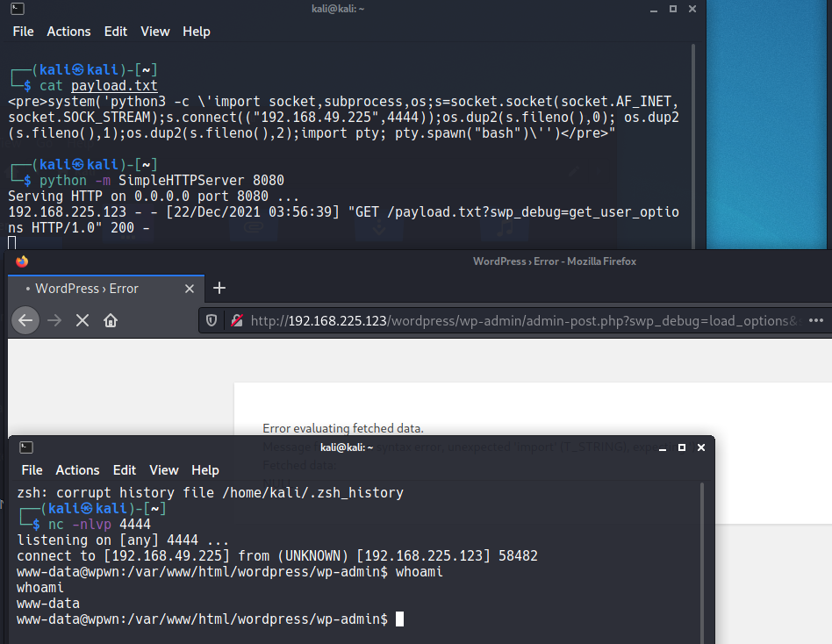Open View menu in bottom terminal

coord(164,470)
